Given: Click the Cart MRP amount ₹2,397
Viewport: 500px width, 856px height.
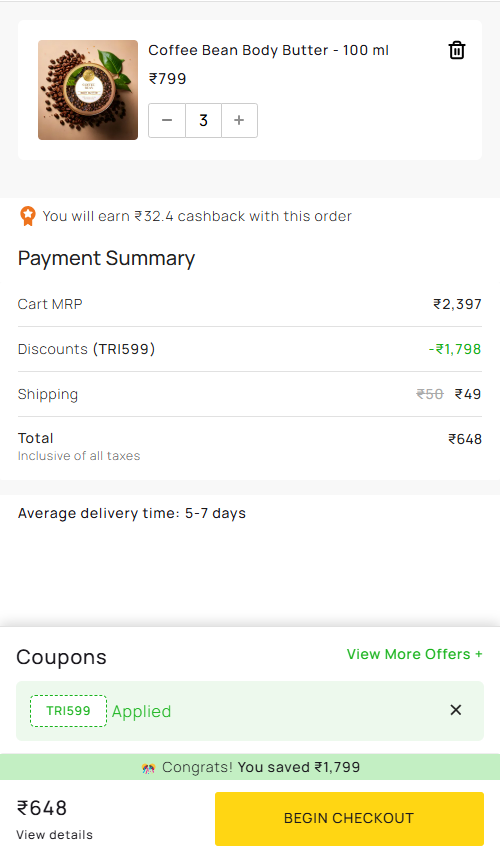Looking at the screenshot, I should click(x=457, y=304).
